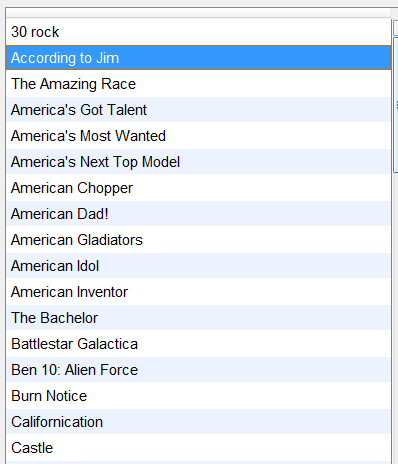
Task: Select Californication in show list
Action: (x=198, y=422)
